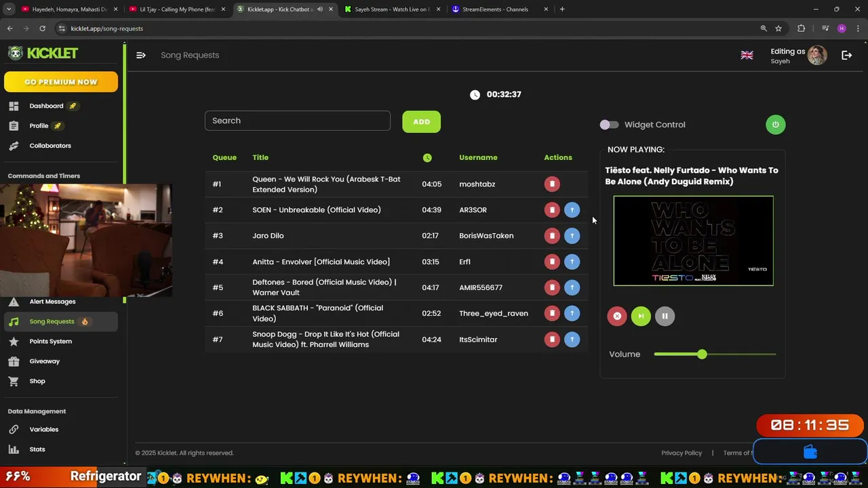Pause the now playing song
This screenshot has width=868, height=488.
(x=665, y=316)
